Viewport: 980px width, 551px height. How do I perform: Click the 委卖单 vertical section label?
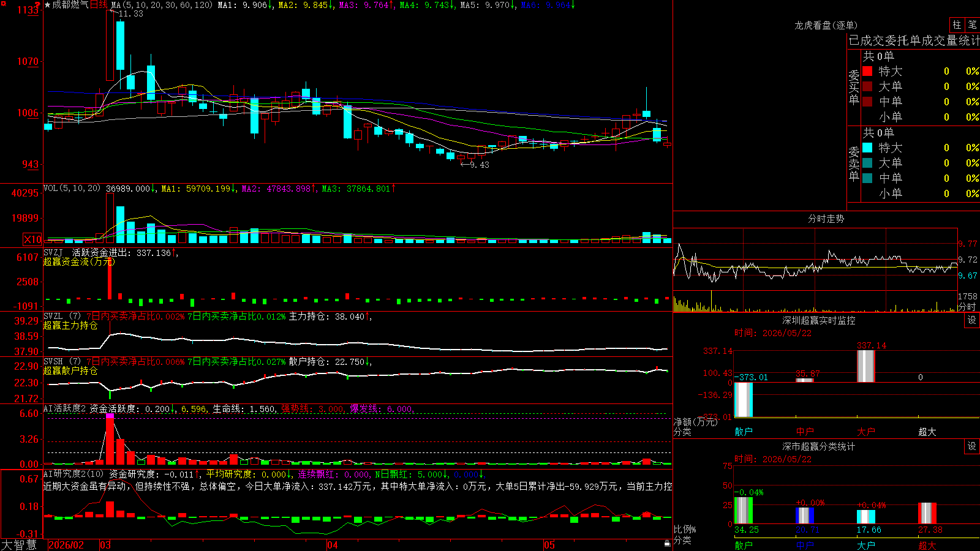854,163
